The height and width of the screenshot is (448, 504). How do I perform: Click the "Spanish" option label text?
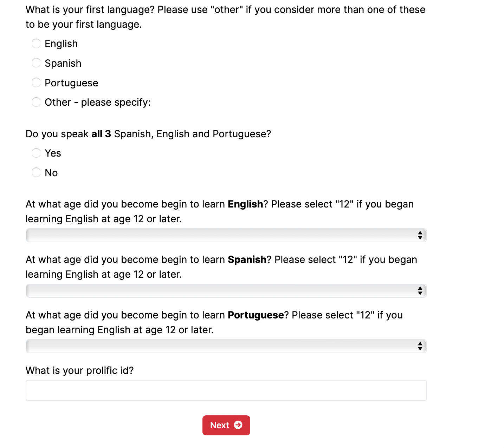point(63,63)
